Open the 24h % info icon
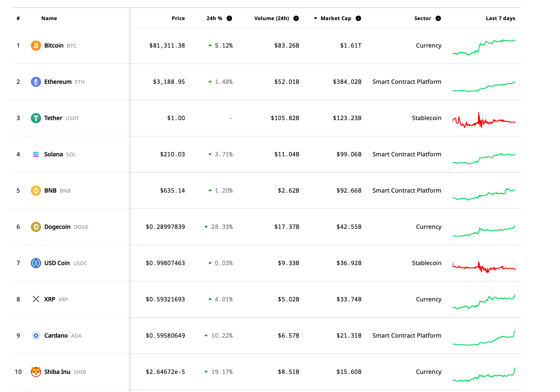Screen dimensions: 560x392 pyautogui.click(x=230, y=18)
